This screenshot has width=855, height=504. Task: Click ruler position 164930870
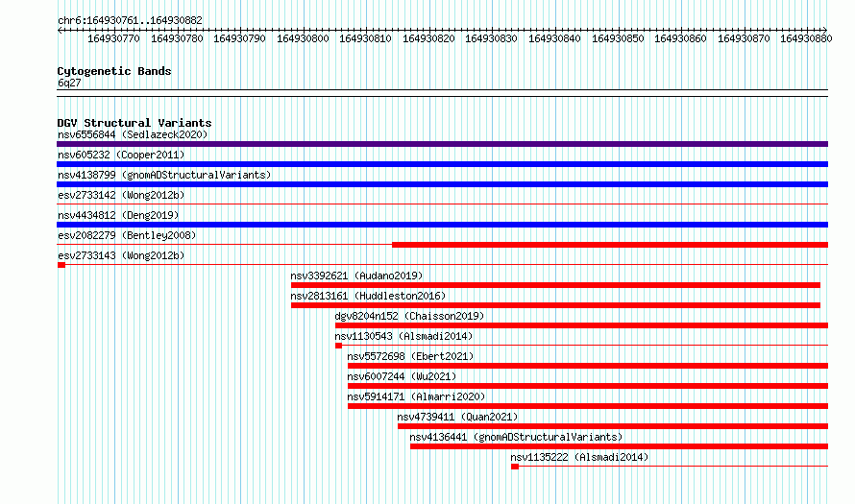[x=744, y=38]
